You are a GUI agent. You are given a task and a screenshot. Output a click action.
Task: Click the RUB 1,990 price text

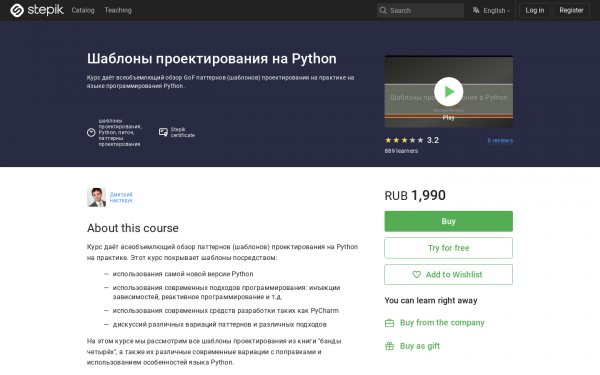[415, 196]
